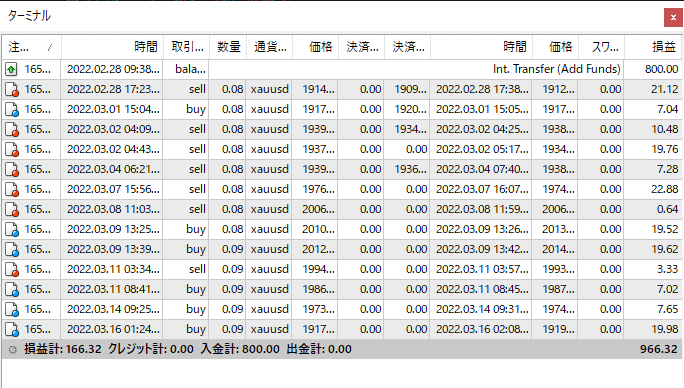The image size is (684, 388).
Task: Select the 19.52 profit value
Action: 664,230
